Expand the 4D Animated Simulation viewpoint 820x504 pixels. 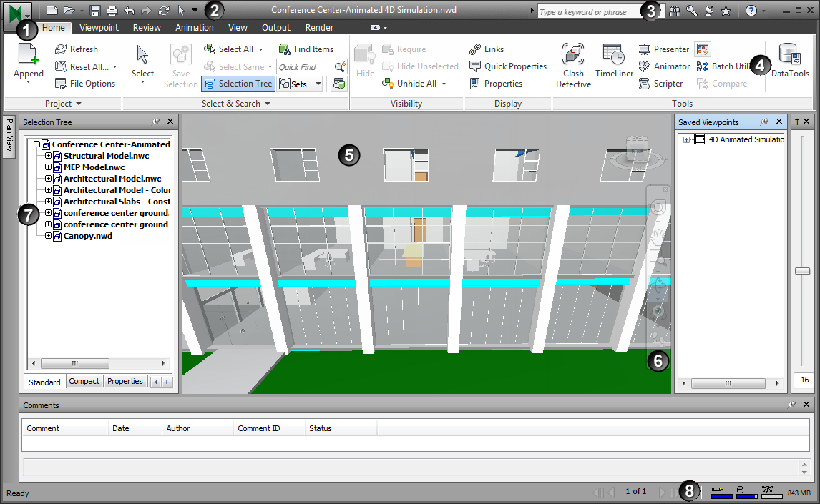(x=686, y=139)
